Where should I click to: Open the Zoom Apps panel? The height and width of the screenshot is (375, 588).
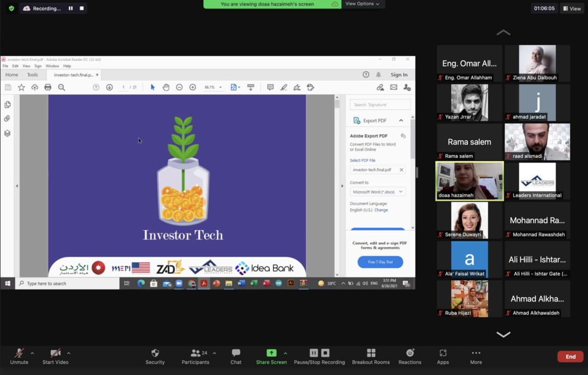click(443, 356)
